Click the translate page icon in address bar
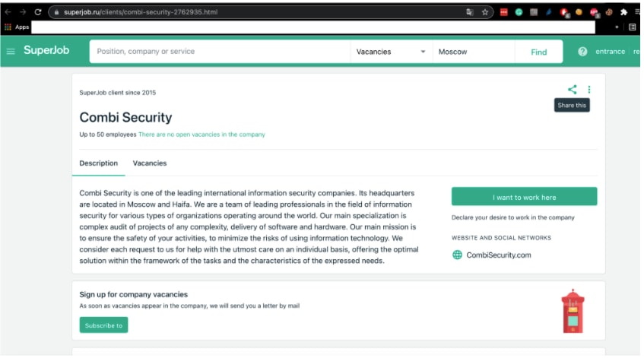 point(470,12)
